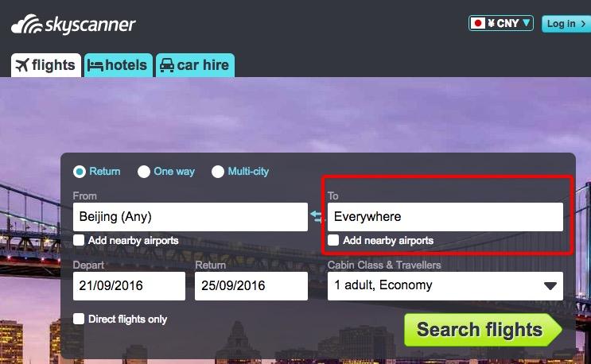Open the Depart date field 21/09/2016
The height and width of the screenshot is (364, 591).
pos(129,285)
